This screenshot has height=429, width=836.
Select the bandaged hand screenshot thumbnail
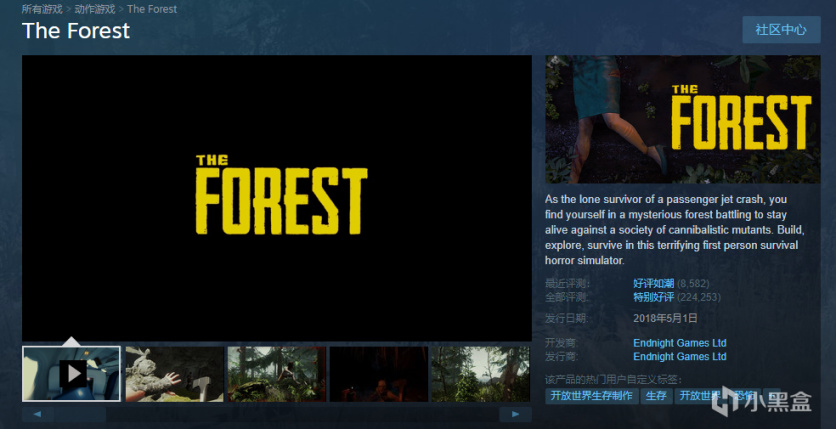[x=174, y=374]
